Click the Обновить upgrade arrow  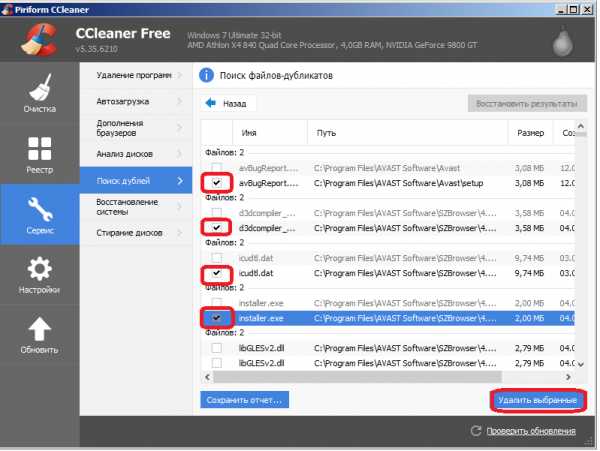point(39,335)
